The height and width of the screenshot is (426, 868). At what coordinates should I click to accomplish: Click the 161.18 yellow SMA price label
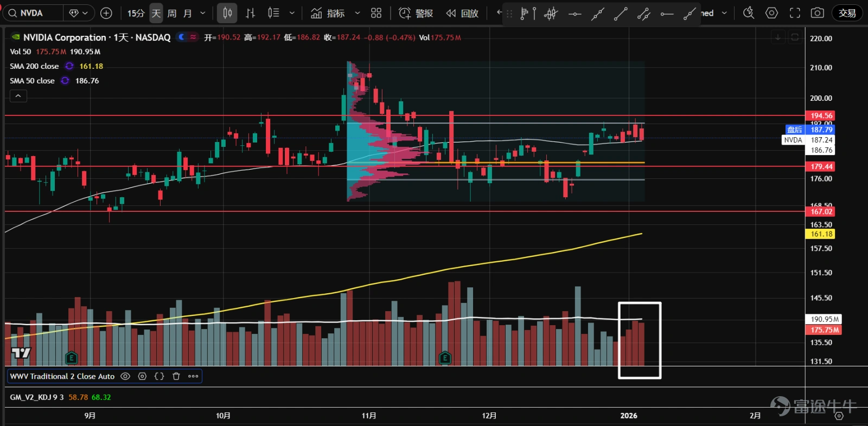[x=821, y=234]
